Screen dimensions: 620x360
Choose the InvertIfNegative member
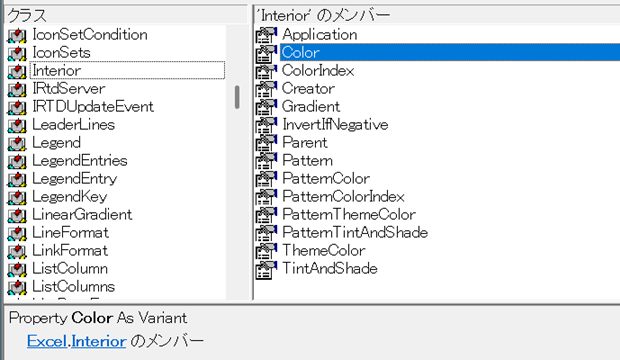pos(335,125)
